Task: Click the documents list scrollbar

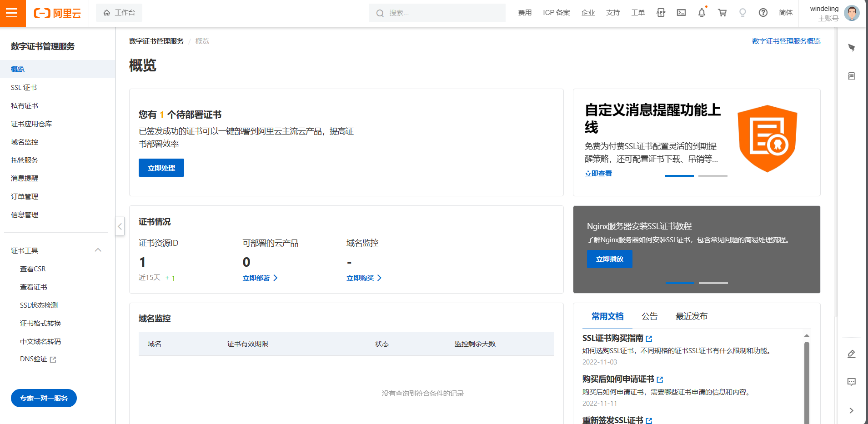Action: click(x=807, y=382)
